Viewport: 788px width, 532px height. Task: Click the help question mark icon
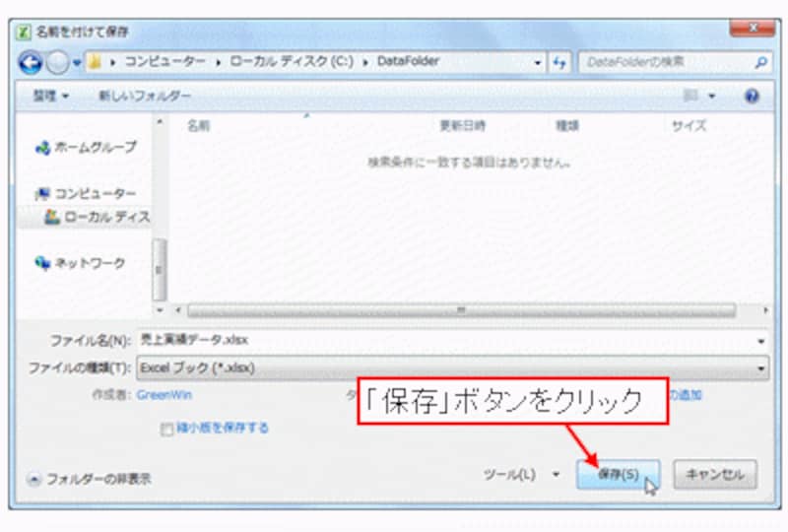(x=752, y=96)
